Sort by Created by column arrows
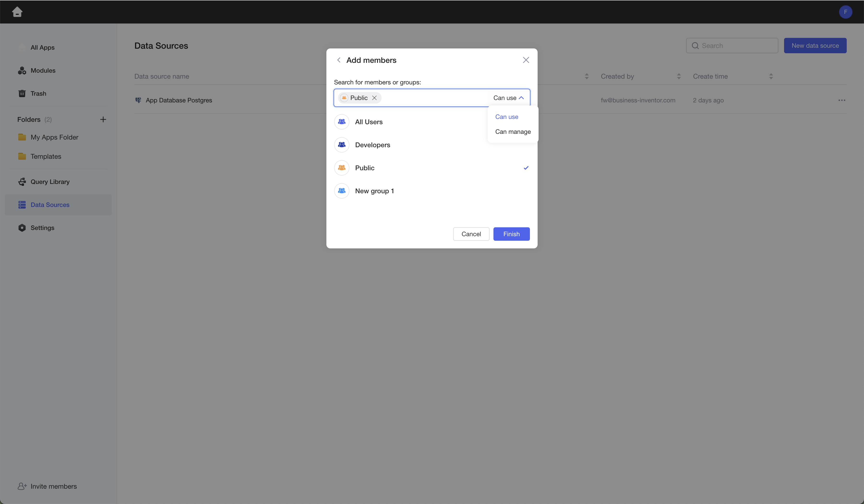 679,76
